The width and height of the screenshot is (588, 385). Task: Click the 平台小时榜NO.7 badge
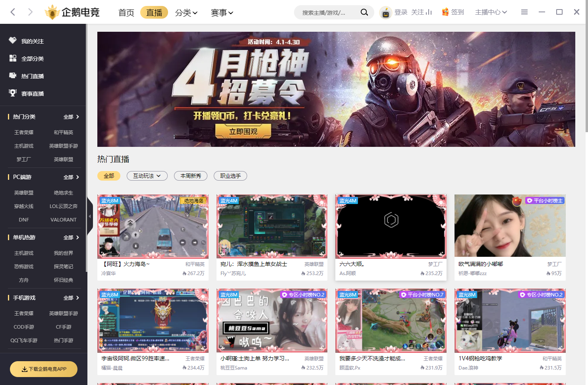click(x=422, y=295)
